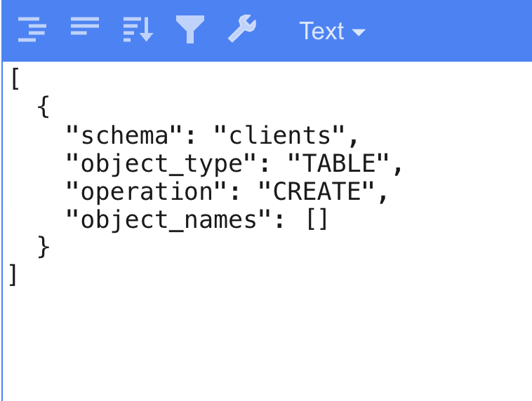Click the "object_names": [] line

[197, 220]
